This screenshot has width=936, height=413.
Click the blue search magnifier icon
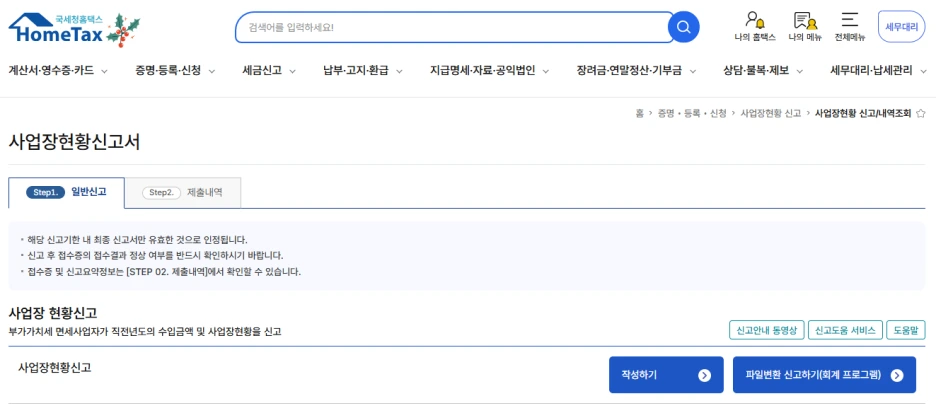(x=683, y=27)
